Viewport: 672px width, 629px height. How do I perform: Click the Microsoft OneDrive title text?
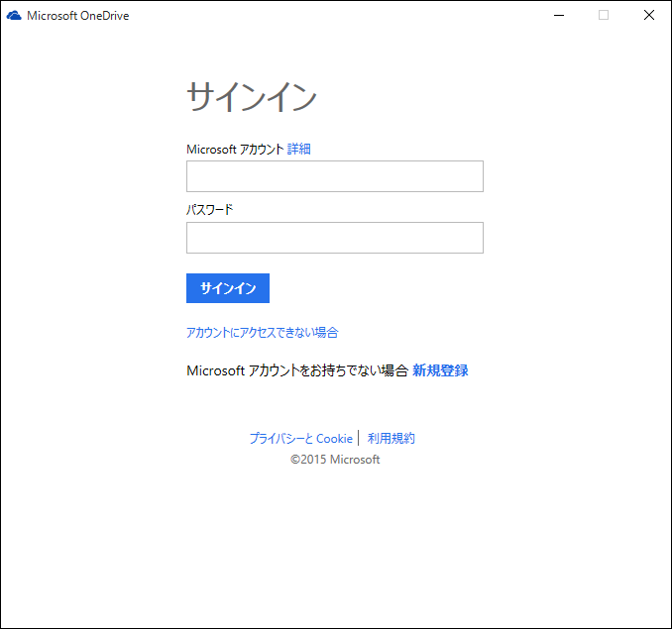(78, 16)
